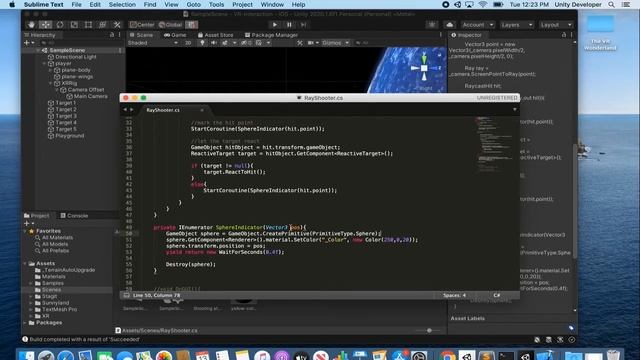Open scene camera settings icon
The height and width of the screenshot is (360, 640).
pyautogui.click(x=312, y=43)
